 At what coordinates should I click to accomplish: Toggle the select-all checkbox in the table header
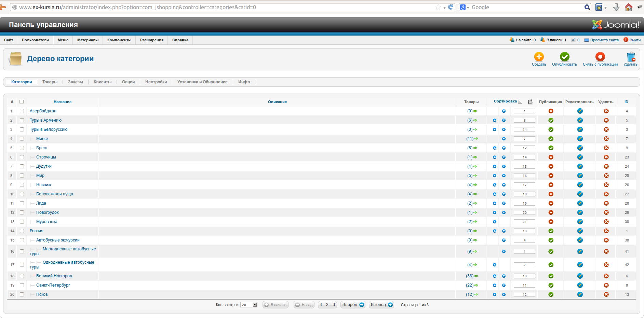[x=22, y=102]
